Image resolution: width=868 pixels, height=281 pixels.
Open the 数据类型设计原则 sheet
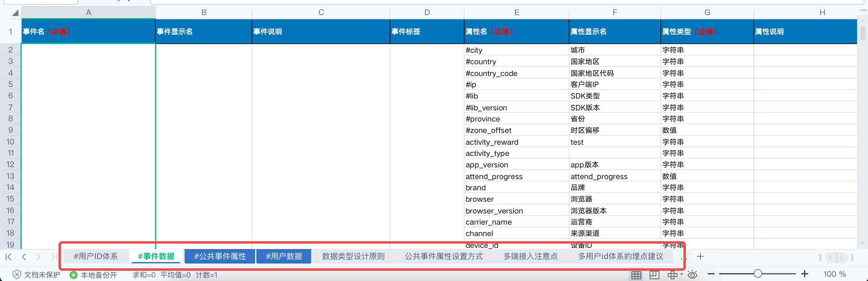(x=353, y=256)
